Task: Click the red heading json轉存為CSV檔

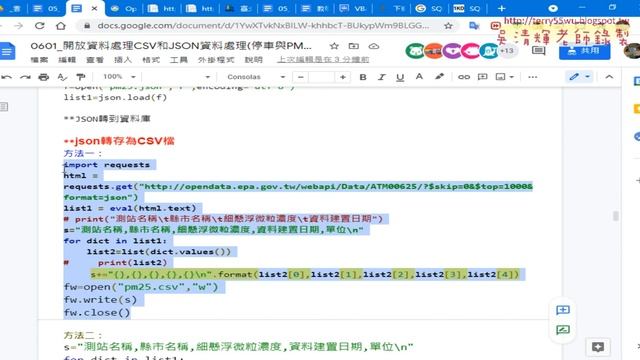Action: pyautogui.click(x=119, y=141)
